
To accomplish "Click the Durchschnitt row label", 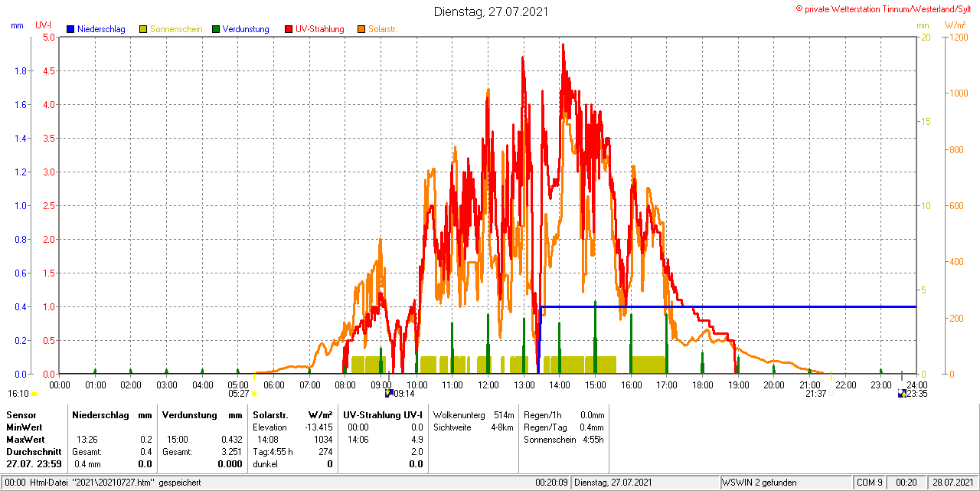I will [x=34, y=452].
